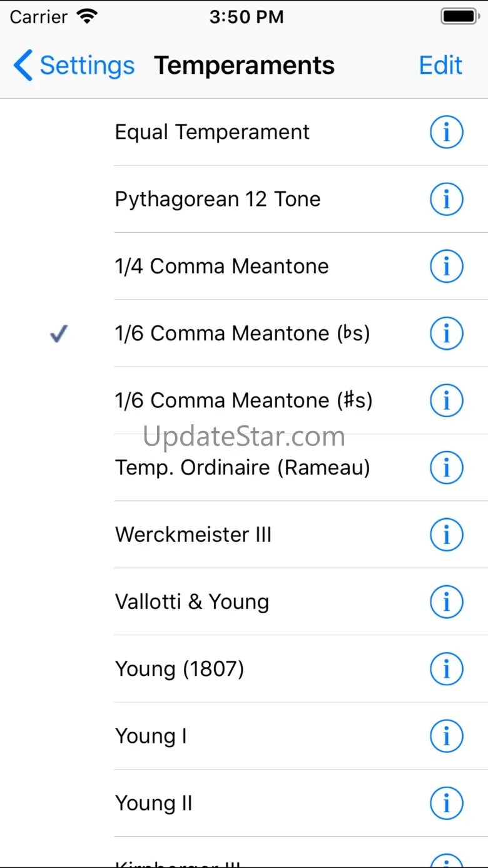View info for 1/6 Comma Meantone flats
Screen dimensions: 488x868
tap(446, 334)
